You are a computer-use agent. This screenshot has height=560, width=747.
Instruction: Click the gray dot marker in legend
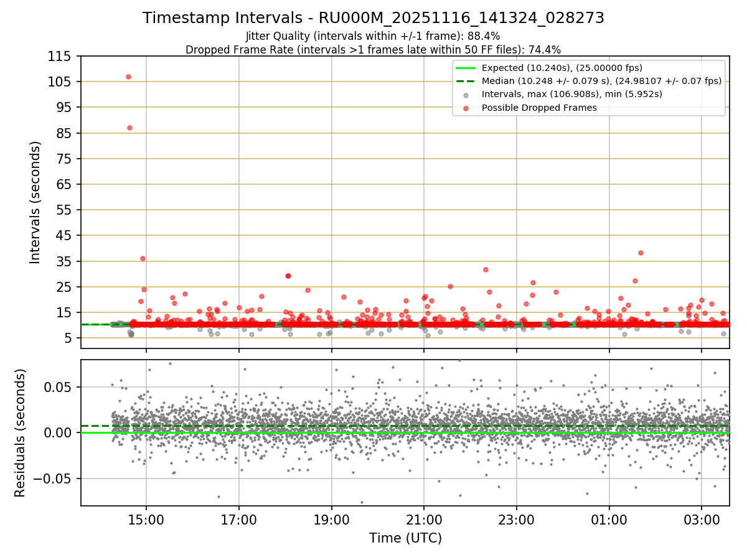pos(466,95)
